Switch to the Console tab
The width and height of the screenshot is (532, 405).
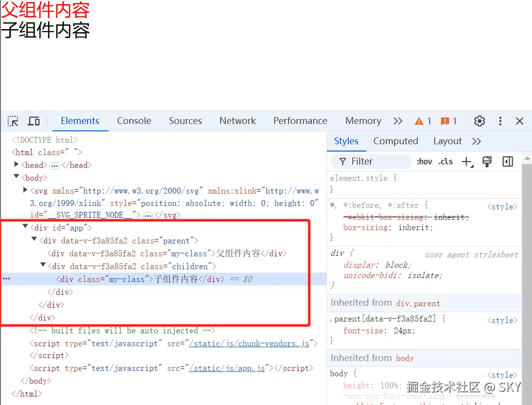coord(134,121)
